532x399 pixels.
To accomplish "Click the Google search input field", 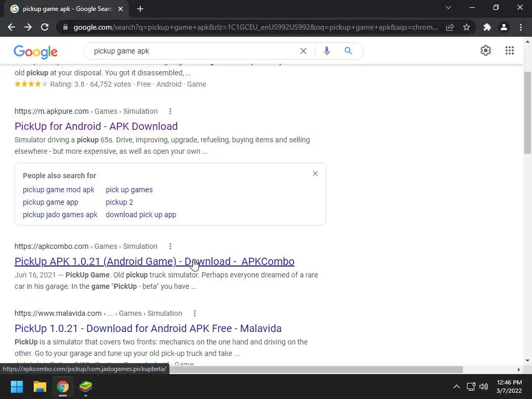I will click(193, 51).
